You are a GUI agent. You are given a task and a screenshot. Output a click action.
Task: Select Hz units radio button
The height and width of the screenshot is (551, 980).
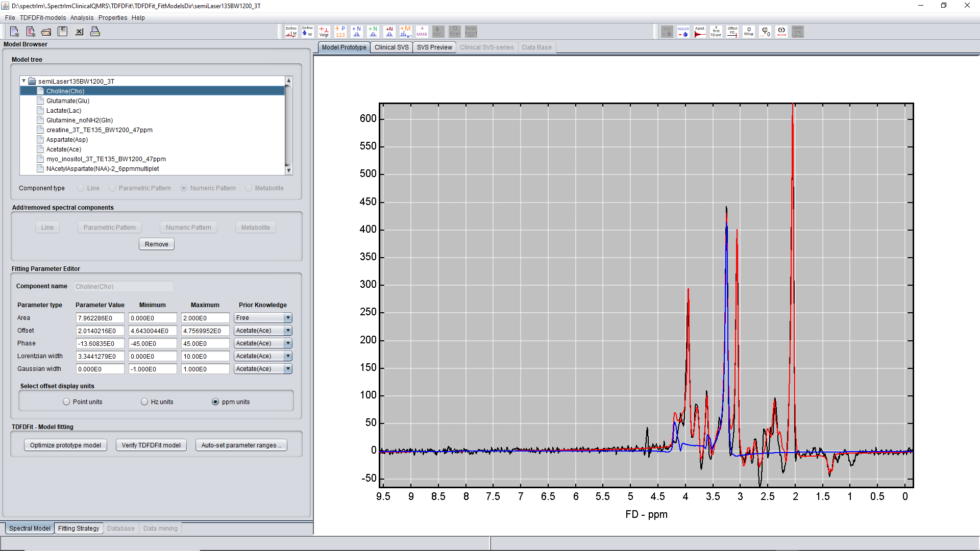[x=144, y=402]
